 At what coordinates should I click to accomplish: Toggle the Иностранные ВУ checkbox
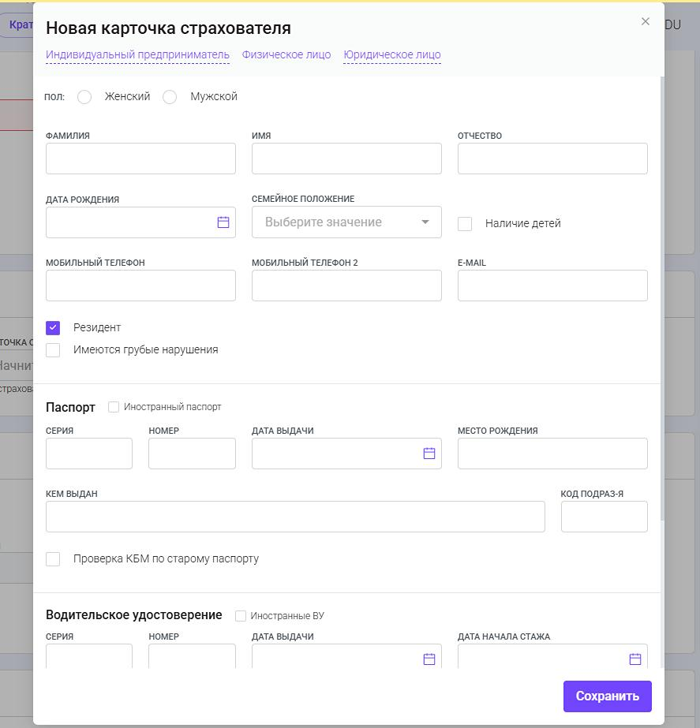click(x=241, y=616)
